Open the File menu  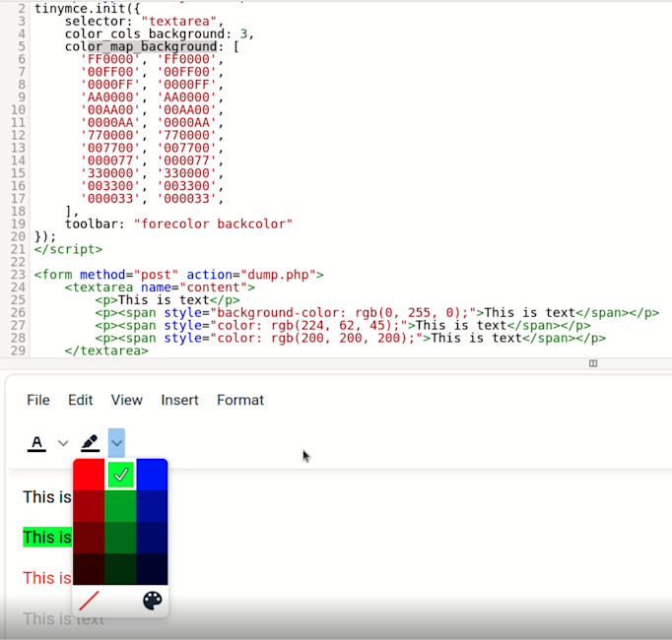[x=38, y=400]
